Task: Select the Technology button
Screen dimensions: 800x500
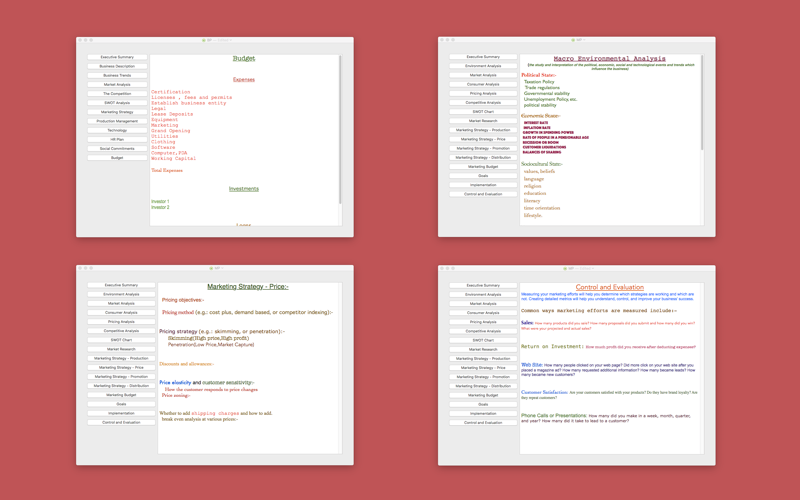Action: coord(117,131)
